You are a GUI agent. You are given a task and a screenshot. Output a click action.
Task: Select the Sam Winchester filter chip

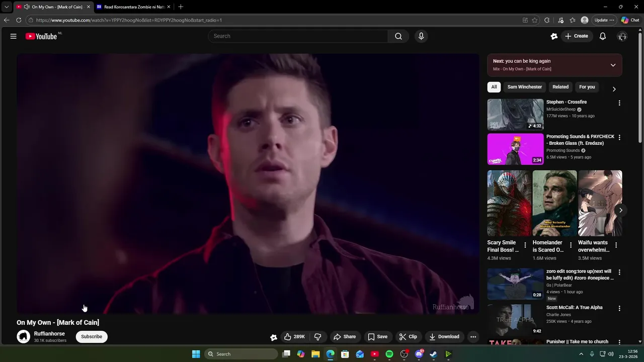[x=525, y=87]
